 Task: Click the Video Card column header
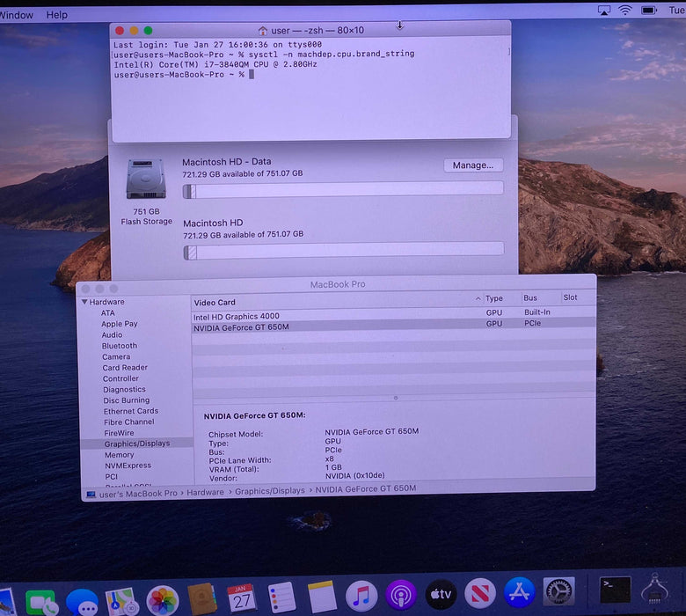click(x=337, y=301)
